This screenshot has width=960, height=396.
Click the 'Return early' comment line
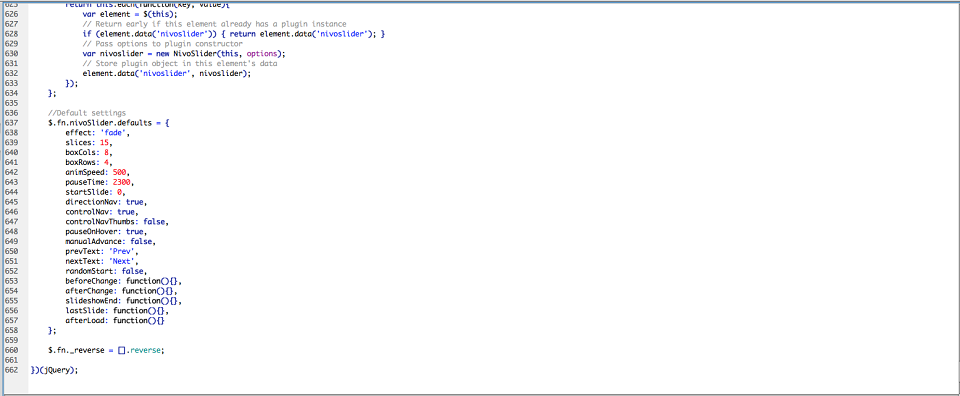click(x=215, y=23)
